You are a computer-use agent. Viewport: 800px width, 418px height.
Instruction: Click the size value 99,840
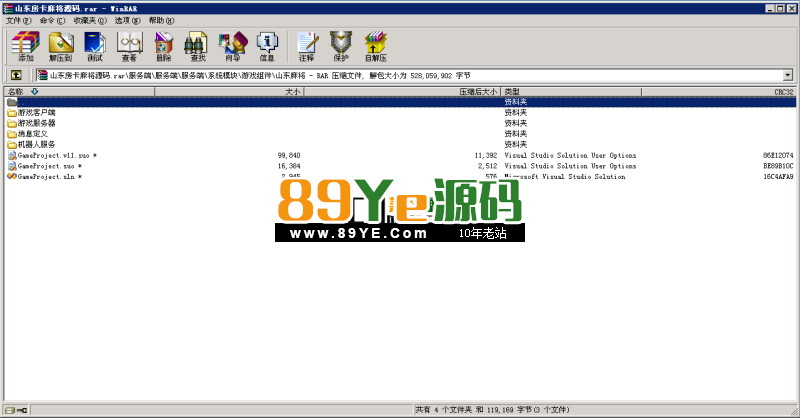289,155
